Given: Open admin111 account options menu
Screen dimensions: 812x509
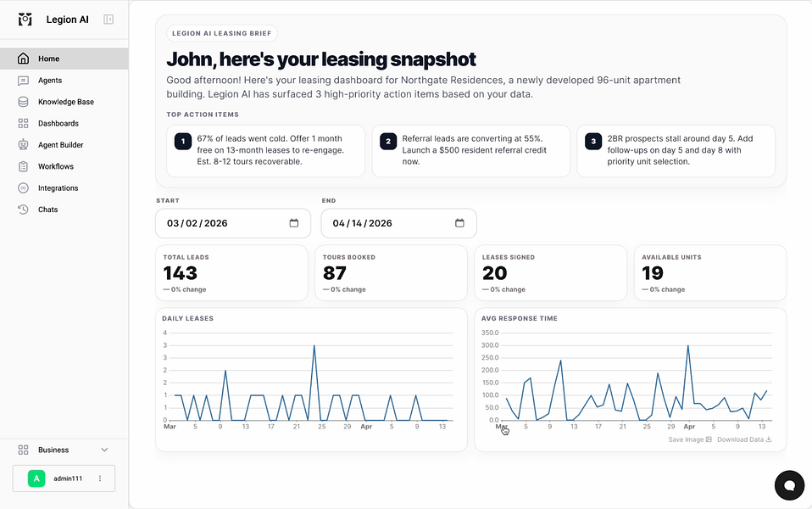Looking at the screenshot, I should pyautogui.click(x=100, y=478).
